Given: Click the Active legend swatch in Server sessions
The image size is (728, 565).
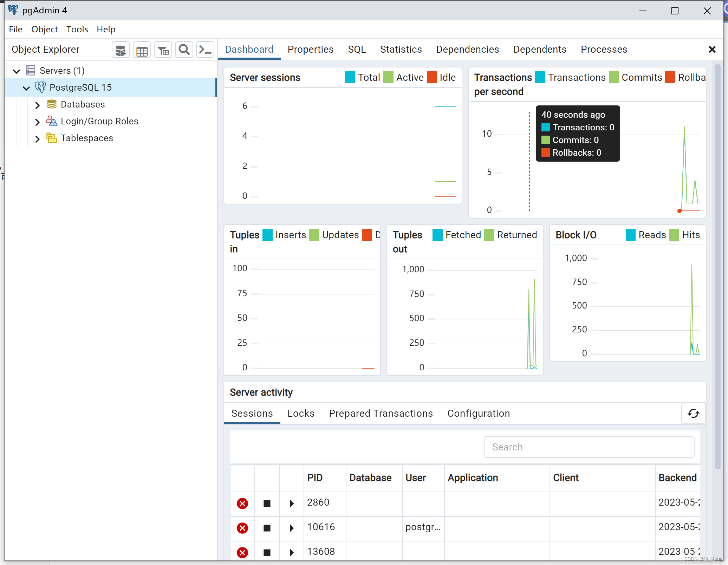Looking at the screenshot, I should click(x=388, y=77).
